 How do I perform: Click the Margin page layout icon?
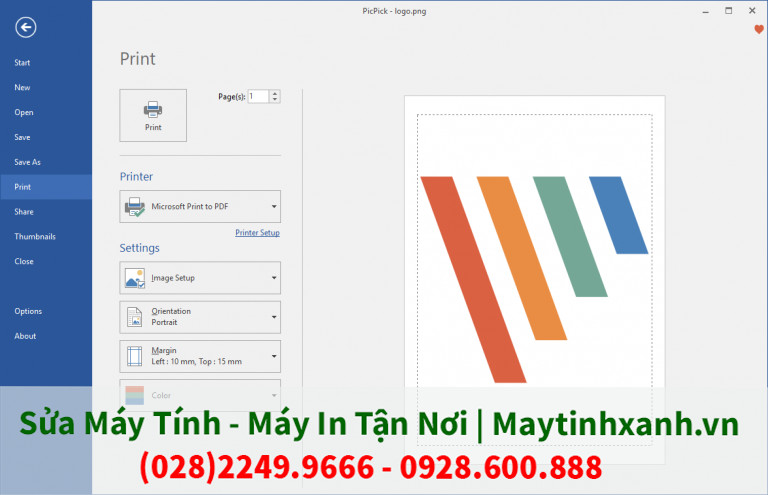pos(135,356)
